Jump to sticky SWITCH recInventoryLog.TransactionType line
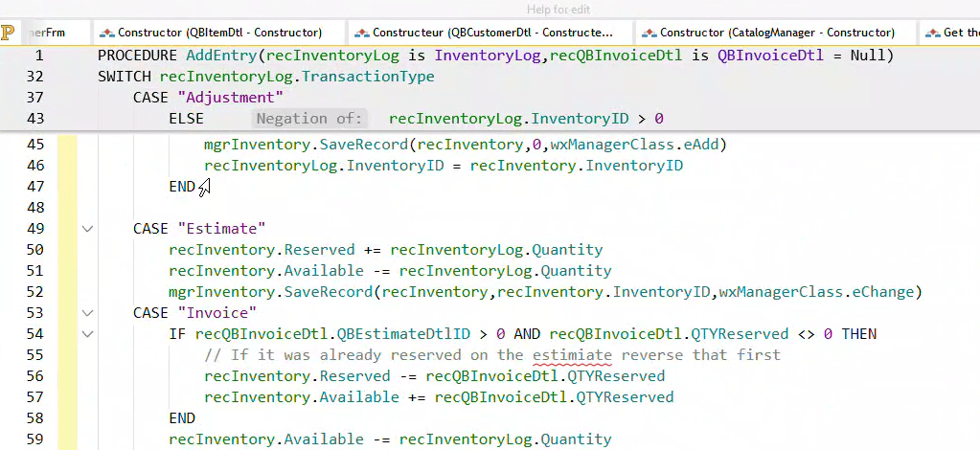This screenshot has height=450, width=980. point(266,77)
